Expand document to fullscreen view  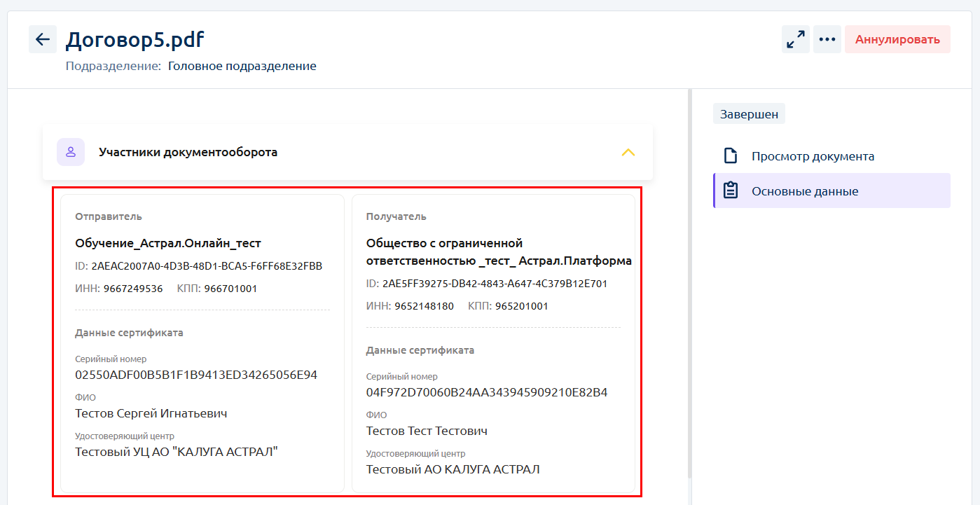click(796, 39)
